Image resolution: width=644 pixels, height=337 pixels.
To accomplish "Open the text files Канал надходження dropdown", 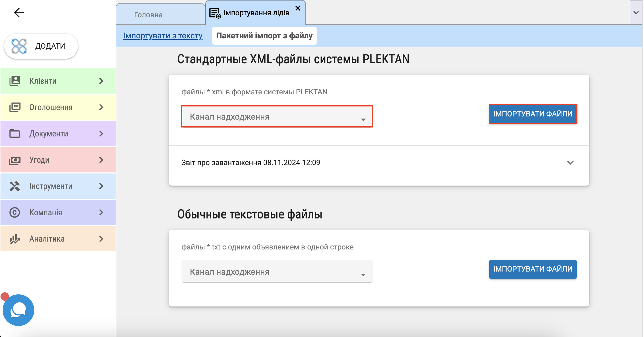I will pyautogui.click(x=277, y=271).
